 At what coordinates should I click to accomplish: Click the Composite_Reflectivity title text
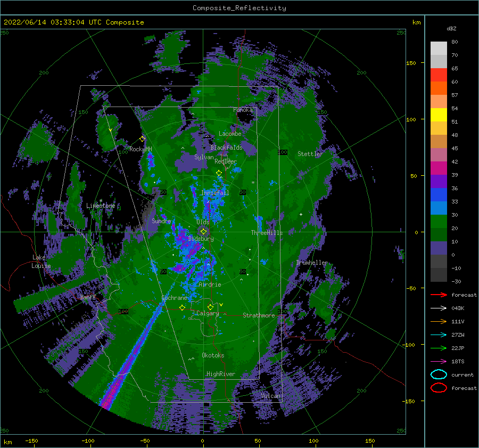pos(239,8)
